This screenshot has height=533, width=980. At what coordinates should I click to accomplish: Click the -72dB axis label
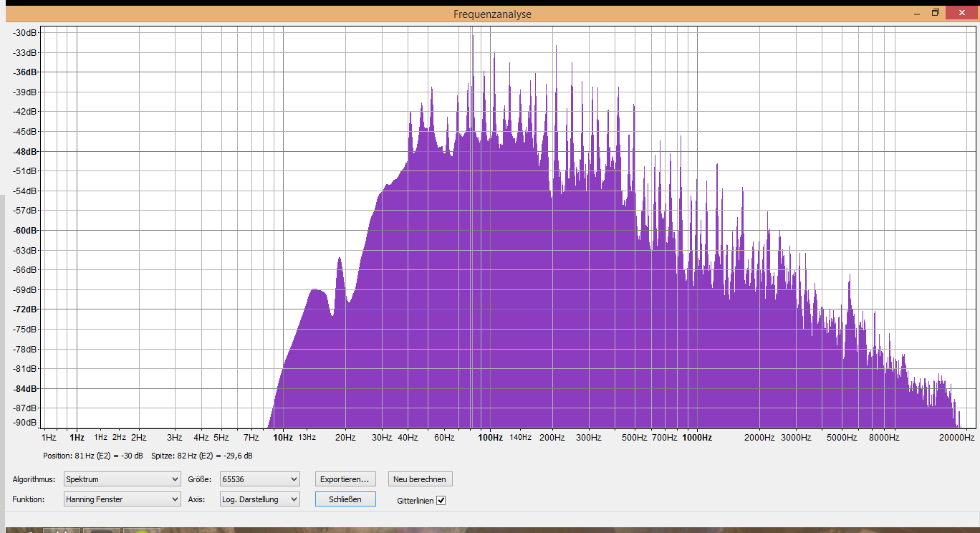coord(25,309)
